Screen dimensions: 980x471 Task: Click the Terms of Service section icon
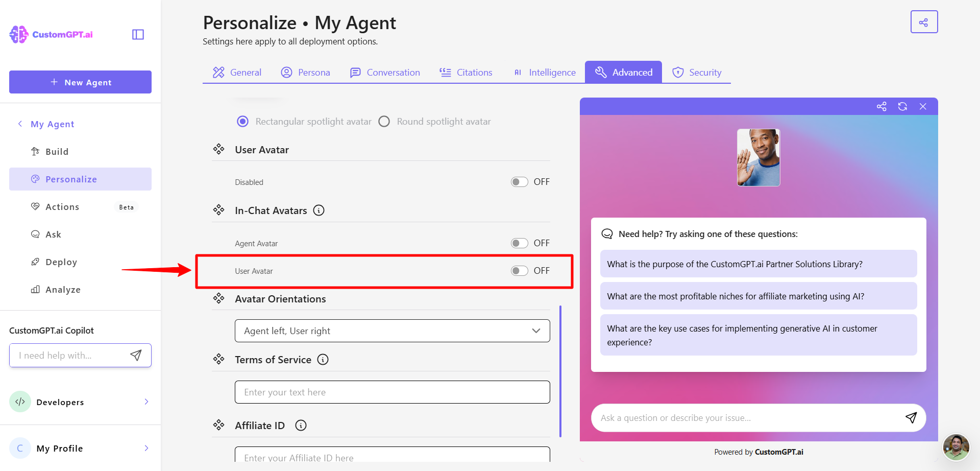point(219,359)
